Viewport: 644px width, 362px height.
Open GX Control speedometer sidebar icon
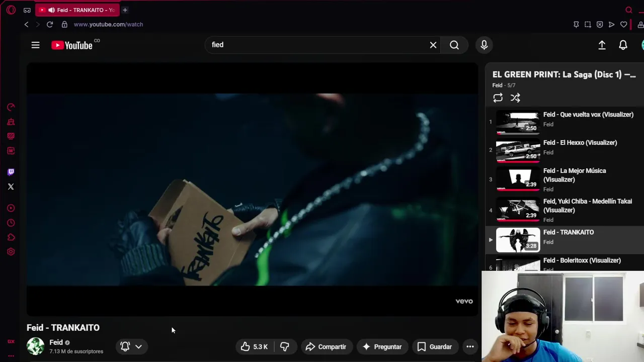(11, 107)
